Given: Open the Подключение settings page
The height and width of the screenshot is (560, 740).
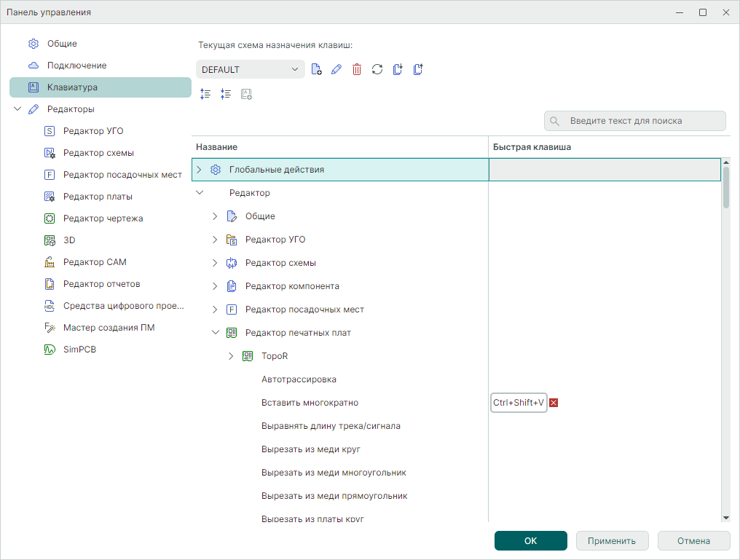Looking at the screenshot, I should point(76,66).
